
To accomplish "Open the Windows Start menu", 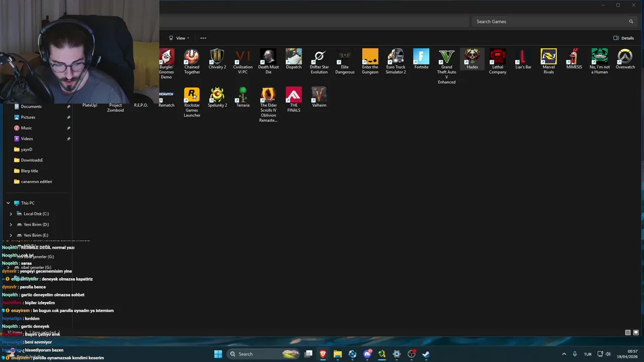I will click(218, 354).
